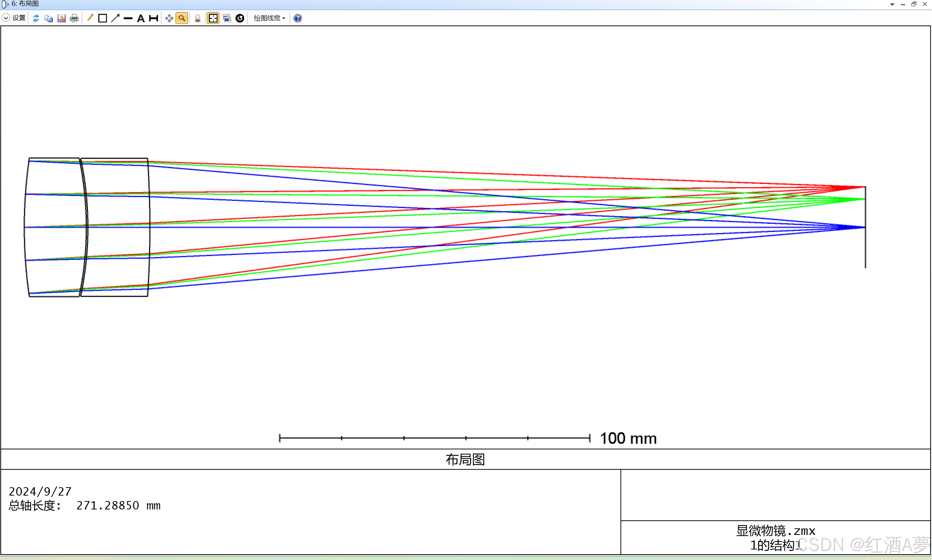Open the help question mark
This screenshot has height=560, width=932.
tap(298, 18)
